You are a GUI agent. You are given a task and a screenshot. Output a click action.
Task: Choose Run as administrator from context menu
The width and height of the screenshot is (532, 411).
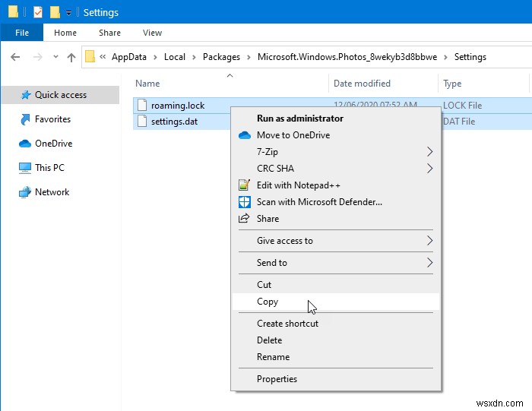[336, 119]
